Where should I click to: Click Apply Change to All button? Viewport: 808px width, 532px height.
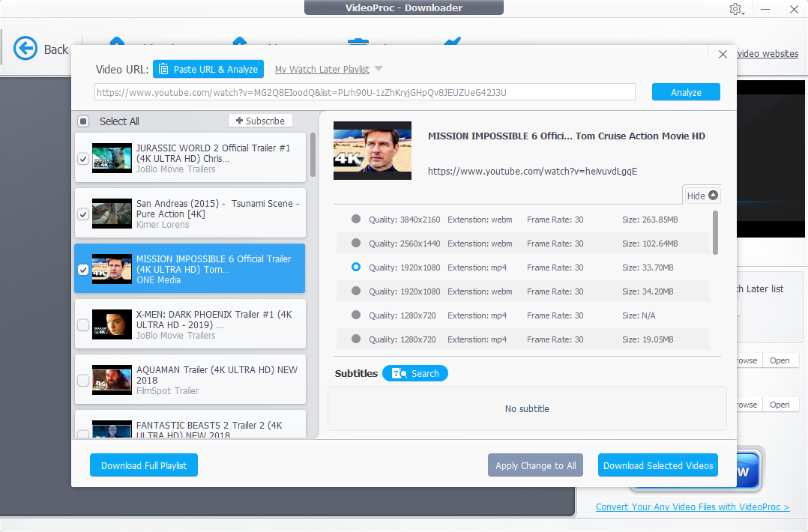coord(535,465)
